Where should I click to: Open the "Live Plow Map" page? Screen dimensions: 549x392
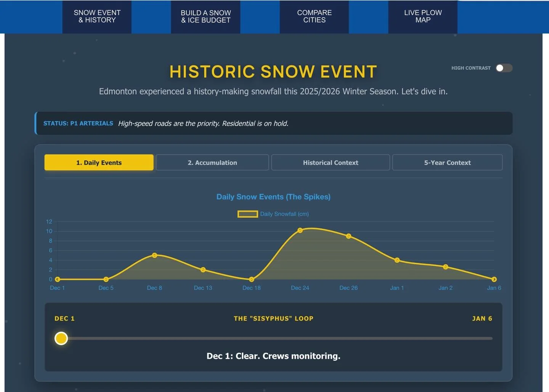[x=422, y=16]
